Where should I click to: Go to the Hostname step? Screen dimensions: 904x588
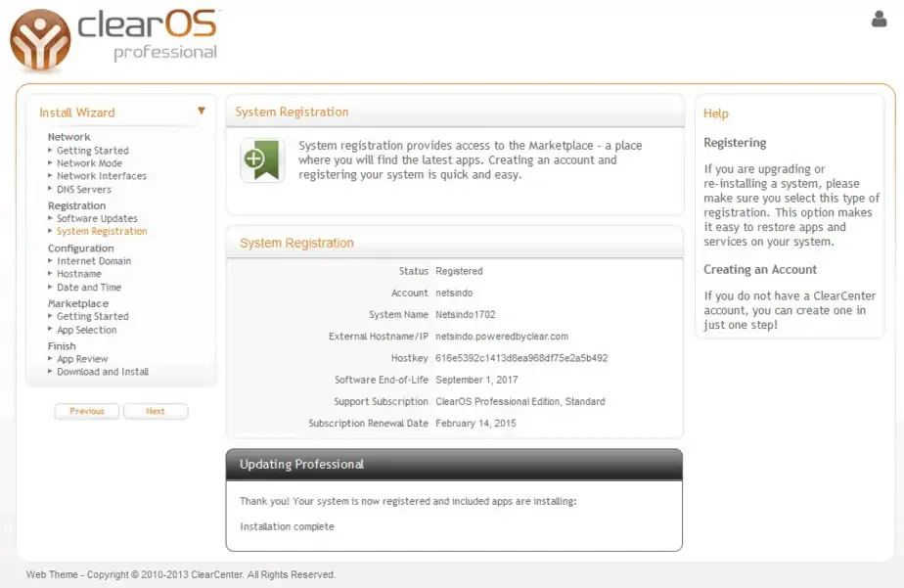tap(78, 274)
